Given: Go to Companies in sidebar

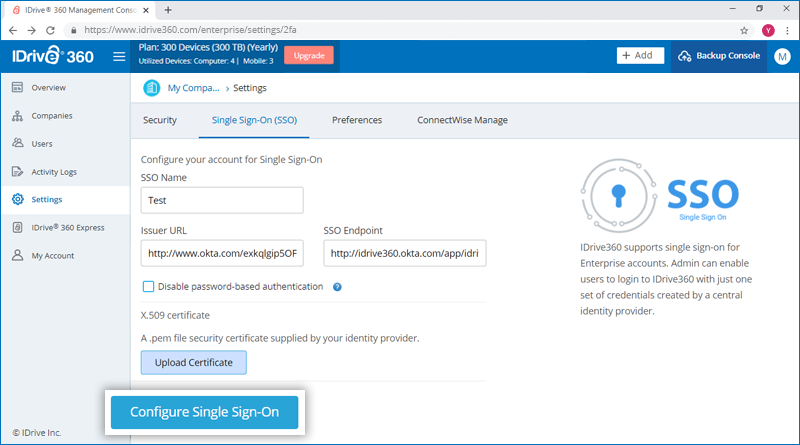Looking at the screenshot, I should 65,116.
